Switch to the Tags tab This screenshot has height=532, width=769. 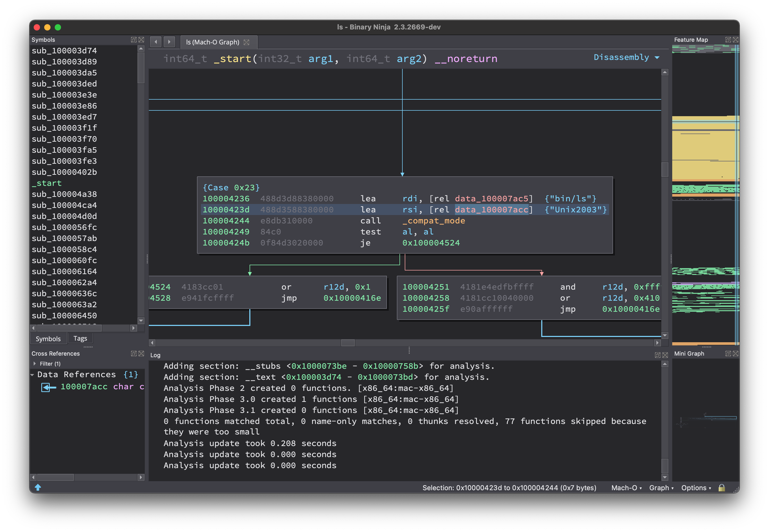(x=80, y=338)
